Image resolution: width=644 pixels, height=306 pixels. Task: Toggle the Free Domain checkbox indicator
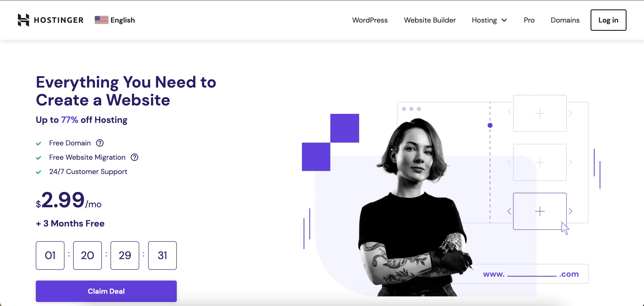tap(39, 143)
